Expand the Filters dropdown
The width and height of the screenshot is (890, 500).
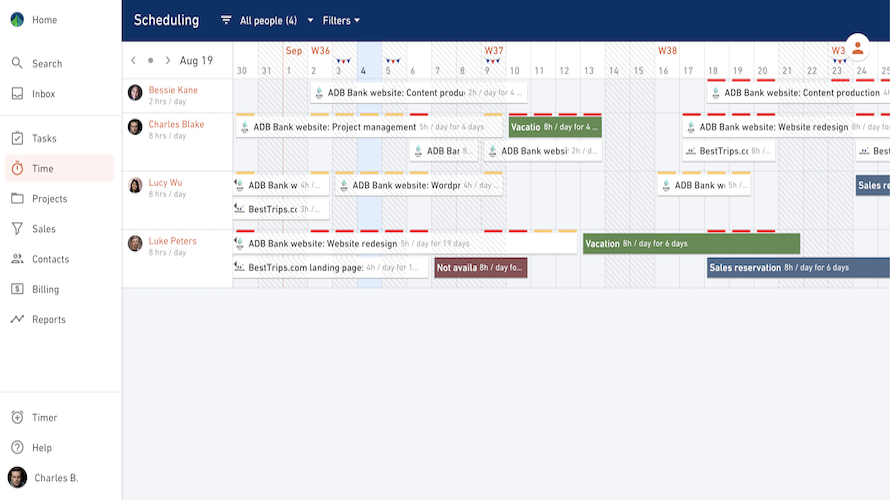pos(341,20)
